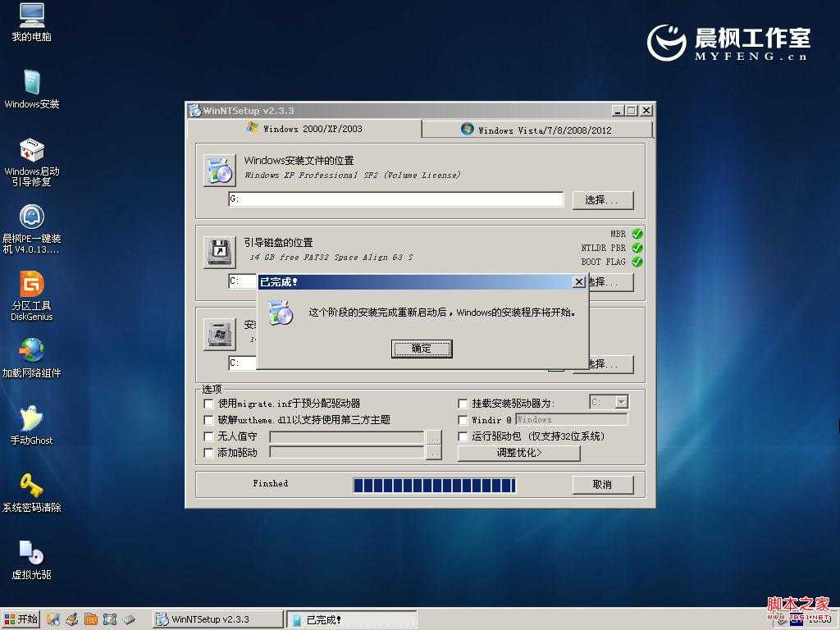Viewport: 840px width, 630px height.
Task: Click the Windows source files disc icon
Action: pos(218,168)
